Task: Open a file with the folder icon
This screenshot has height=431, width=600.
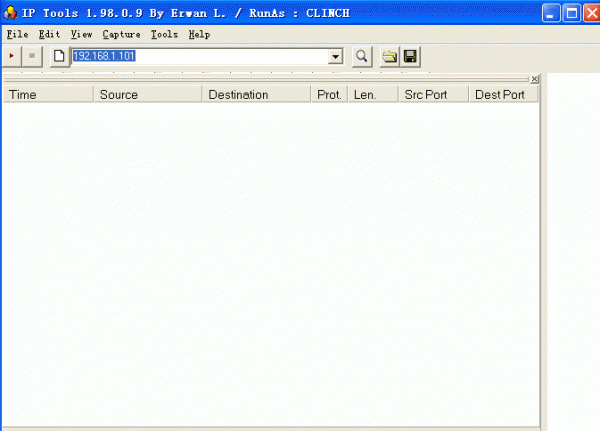Action: click(390, 57)
